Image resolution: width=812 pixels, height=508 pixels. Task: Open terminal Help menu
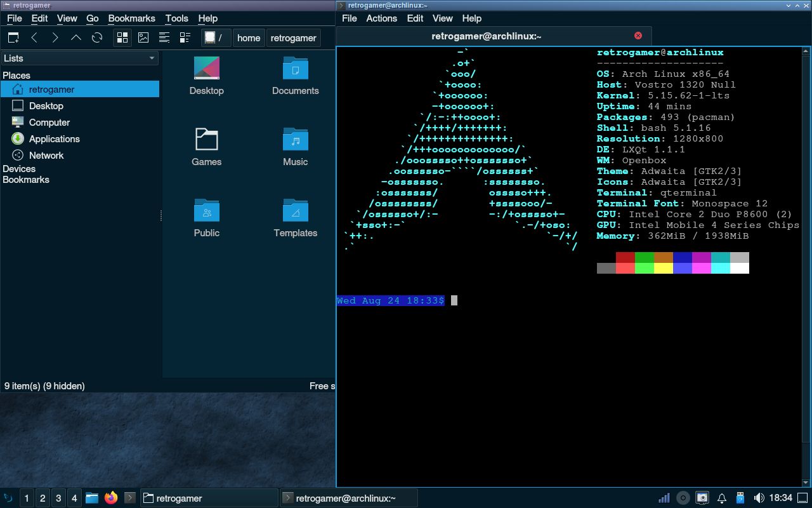472,18
